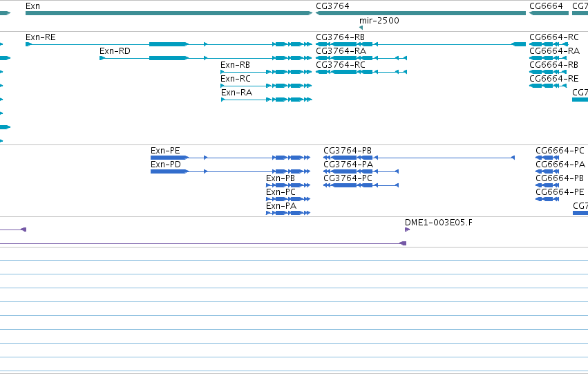Click the DME1-003E05.F purple arrow glyph
The image size is (588, 374).
click(407, 230)
